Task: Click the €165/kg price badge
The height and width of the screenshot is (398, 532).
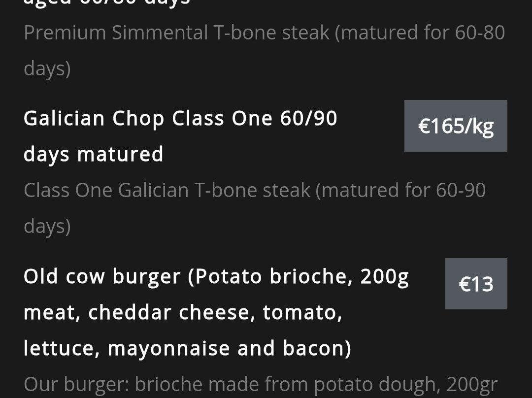Action: [x=456, y=126]
